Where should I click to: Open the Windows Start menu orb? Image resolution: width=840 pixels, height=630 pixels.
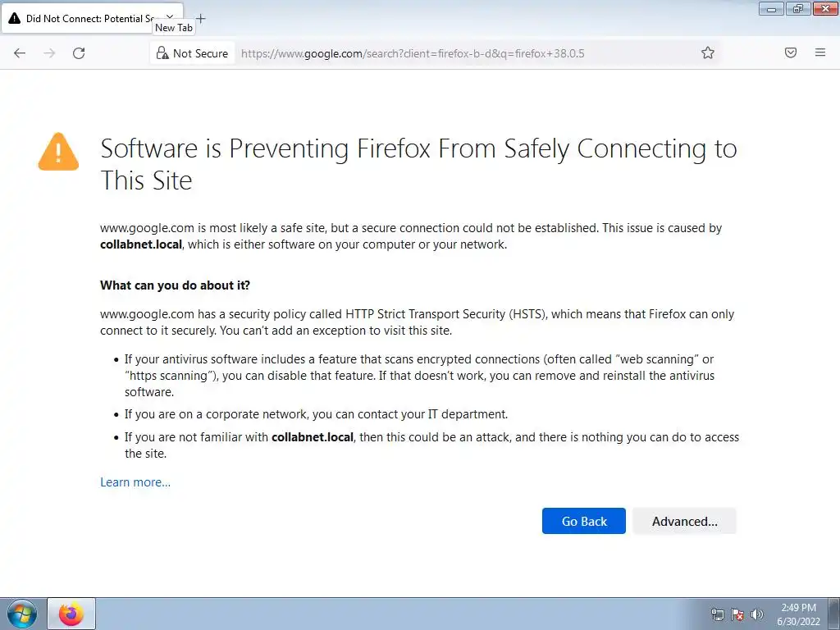(x=22, y=614)
